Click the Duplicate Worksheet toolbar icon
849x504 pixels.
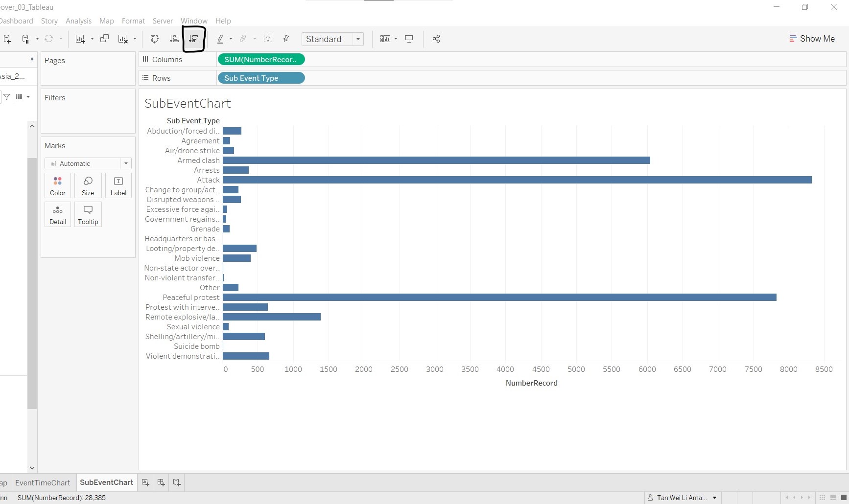pyautogui.click(x=104, y=39)
